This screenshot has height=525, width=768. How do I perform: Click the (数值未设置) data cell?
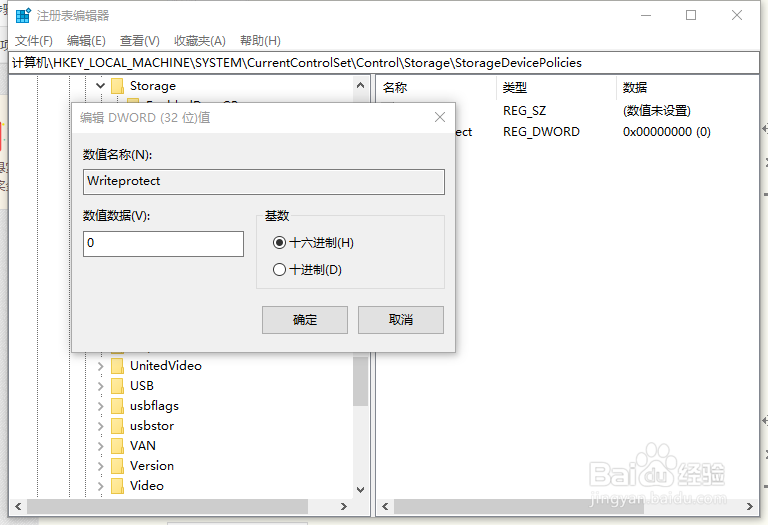657,111
